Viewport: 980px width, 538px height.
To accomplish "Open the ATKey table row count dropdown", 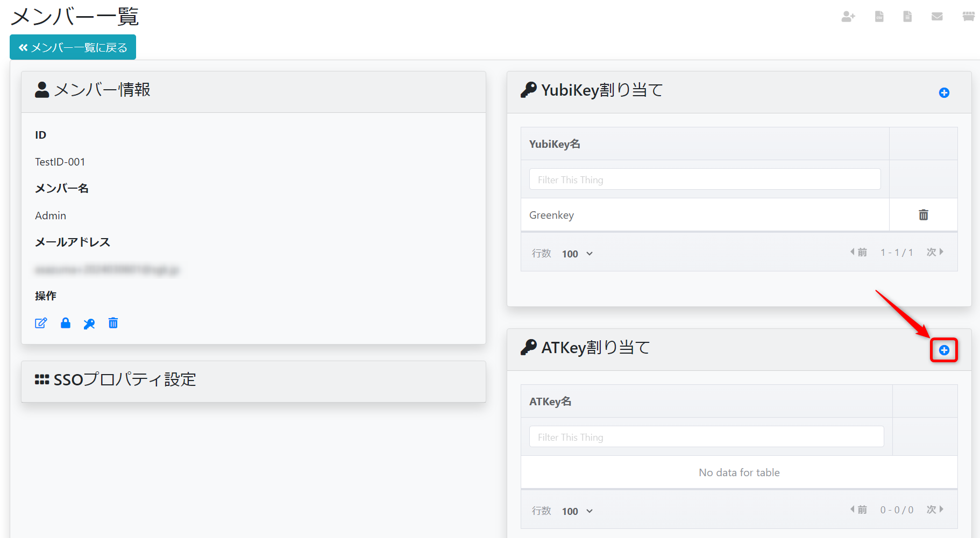I will [577, 511].
